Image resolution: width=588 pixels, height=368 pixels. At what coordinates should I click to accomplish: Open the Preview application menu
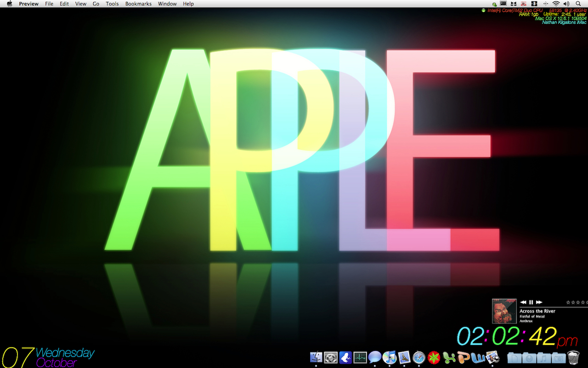click(x=29, y=4)
